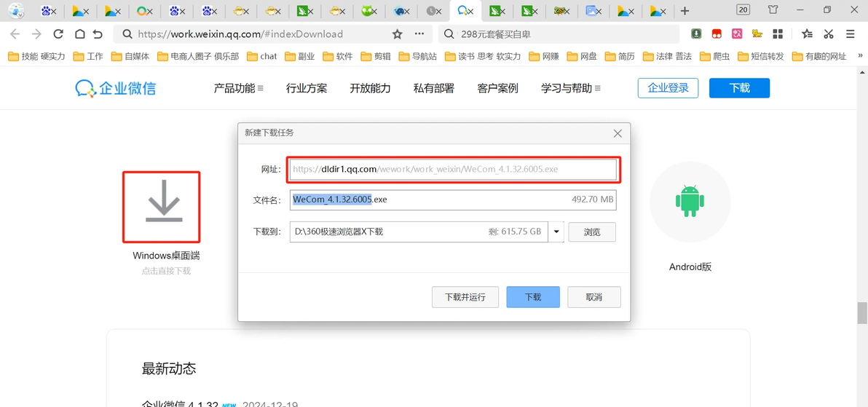The image size is (868, 407).
Task: Expand the 学习与帮助 navigation menu
Action: (x=571, y=88)
